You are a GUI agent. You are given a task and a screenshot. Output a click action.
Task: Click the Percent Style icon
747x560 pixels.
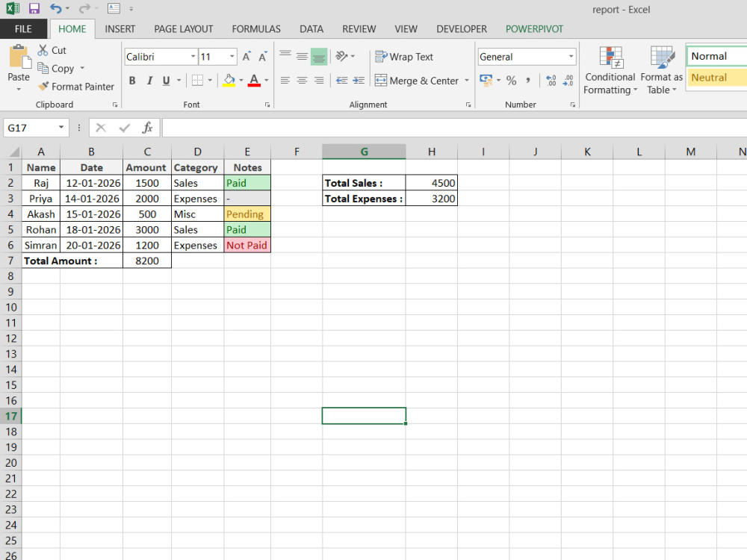(511, 81)
